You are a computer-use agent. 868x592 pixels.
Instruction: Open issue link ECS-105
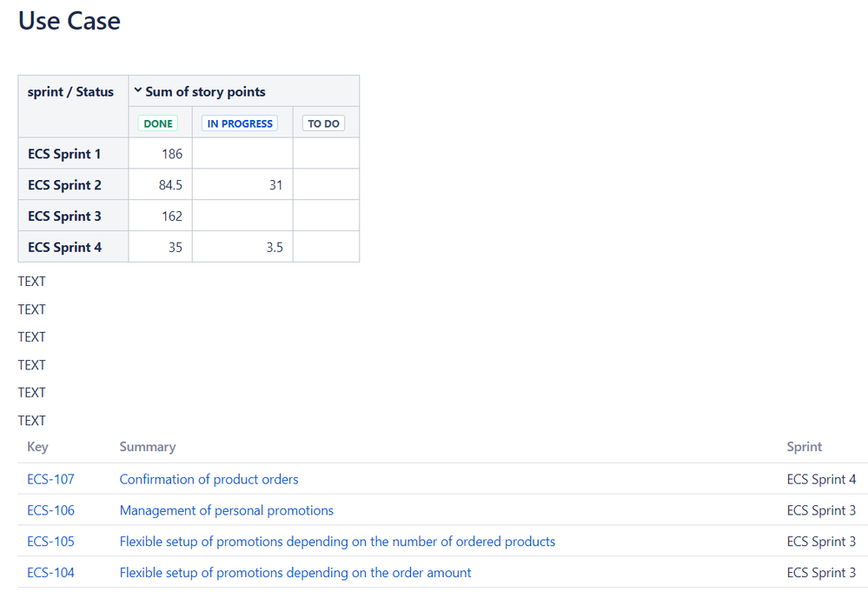coord(50,542)
